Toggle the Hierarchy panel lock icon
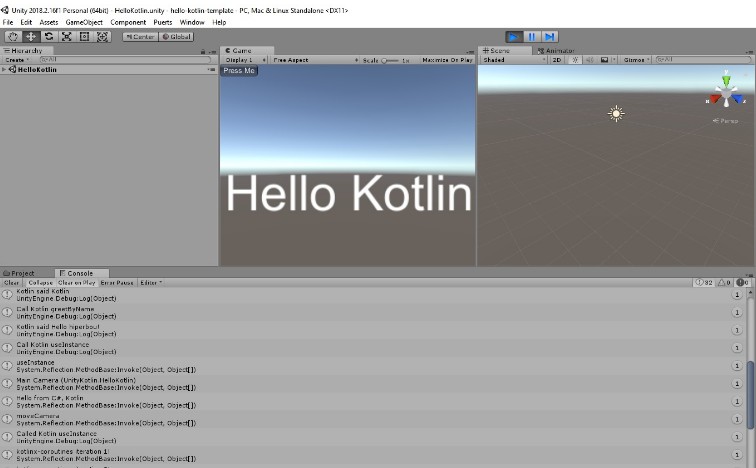Screen dimensions: 756x468 point(203,51)
